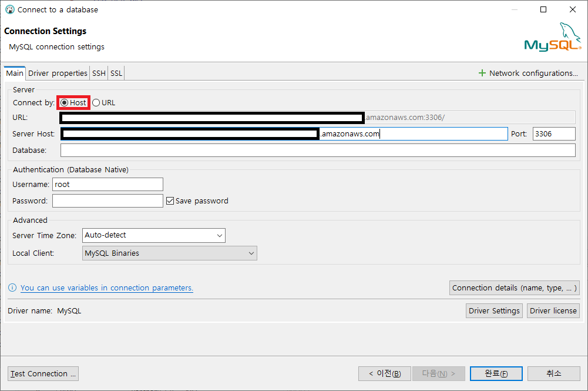The image size is (588, 391).
Task: Click the MySQL dolphin logo
Action: tap(553, 36)
